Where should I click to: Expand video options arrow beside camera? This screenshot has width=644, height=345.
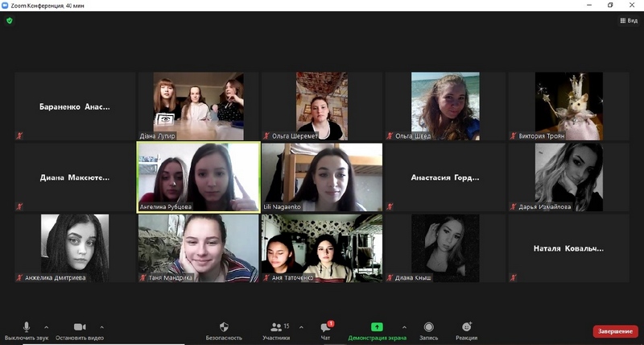tap(102, 327)
